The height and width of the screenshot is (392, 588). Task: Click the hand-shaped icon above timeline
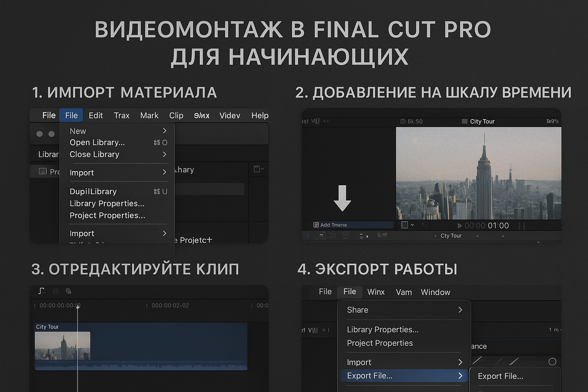click(x=68, y=291)
